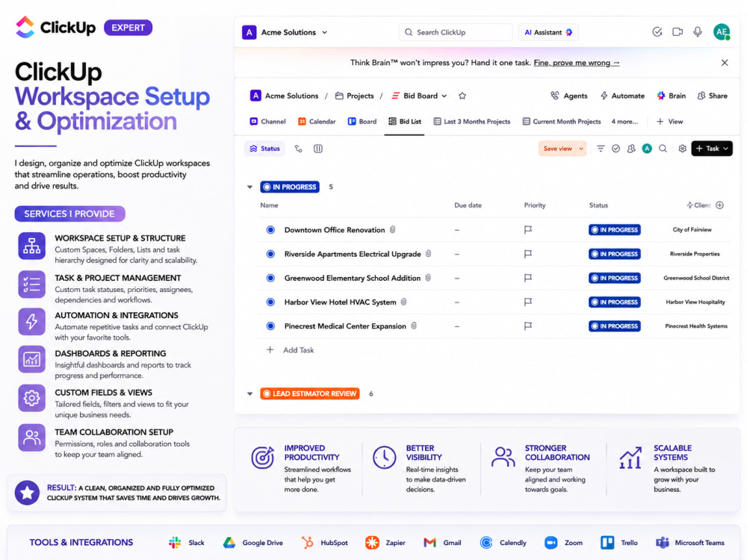Change status badge on Downtown Office Renovation row
Viewport: 747px width, 560px height.
tap(615, 230)
